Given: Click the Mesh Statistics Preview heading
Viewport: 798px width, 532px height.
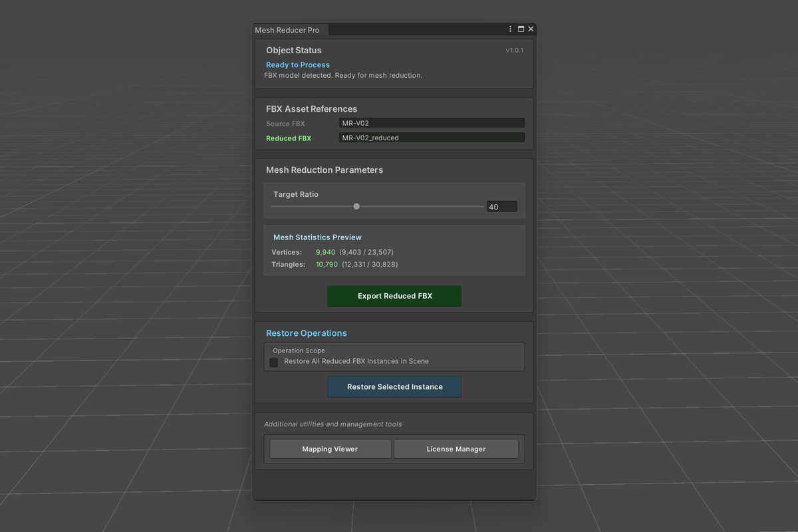Looking at the screenshot, I should [x=317, y=237].
